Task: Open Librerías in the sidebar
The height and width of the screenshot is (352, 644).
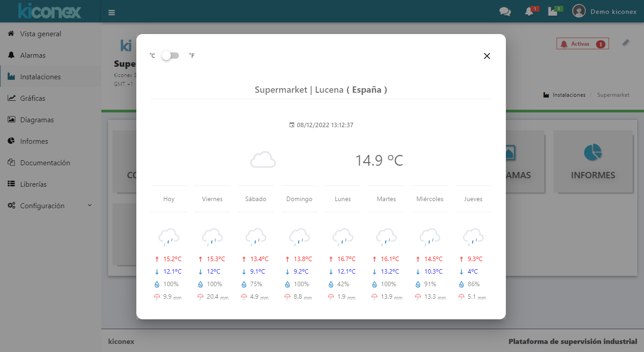Action: 33,185
